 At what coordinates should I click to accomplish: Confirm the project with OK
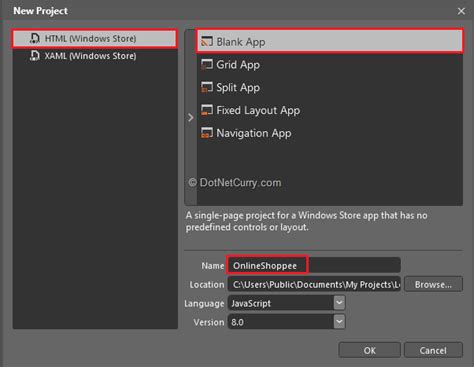tap(369, 350)
